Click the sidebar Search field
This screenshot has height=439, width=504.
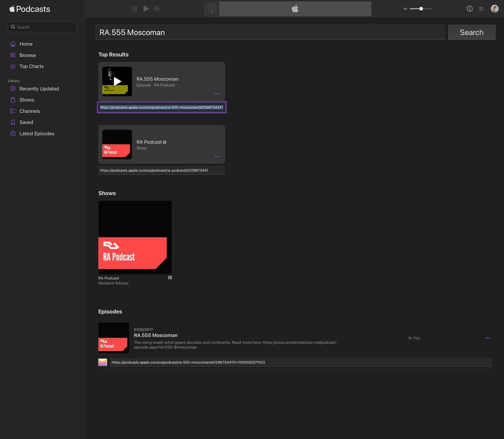click(x=42, y=27)
